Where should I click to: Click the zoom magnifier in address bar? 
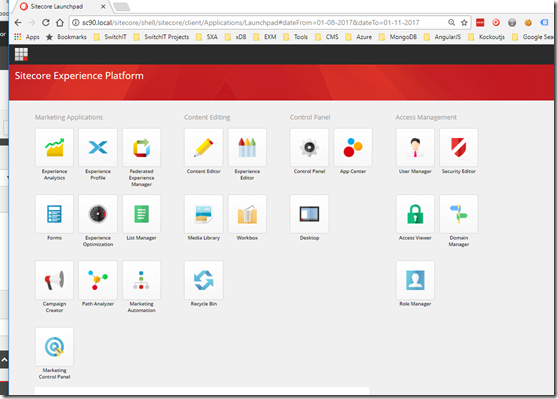tap(451, 22)
